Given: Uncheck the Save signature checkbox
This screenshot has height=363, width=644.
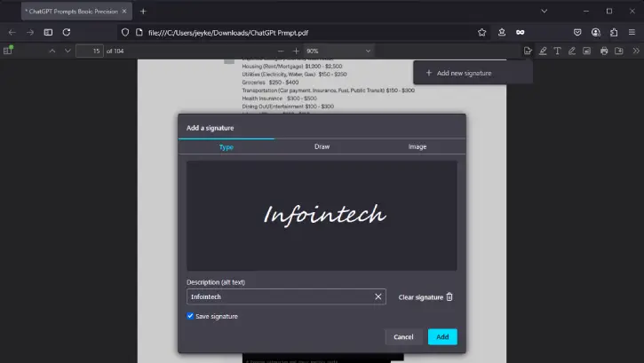Looking at the screenshot, I should 190,316.
